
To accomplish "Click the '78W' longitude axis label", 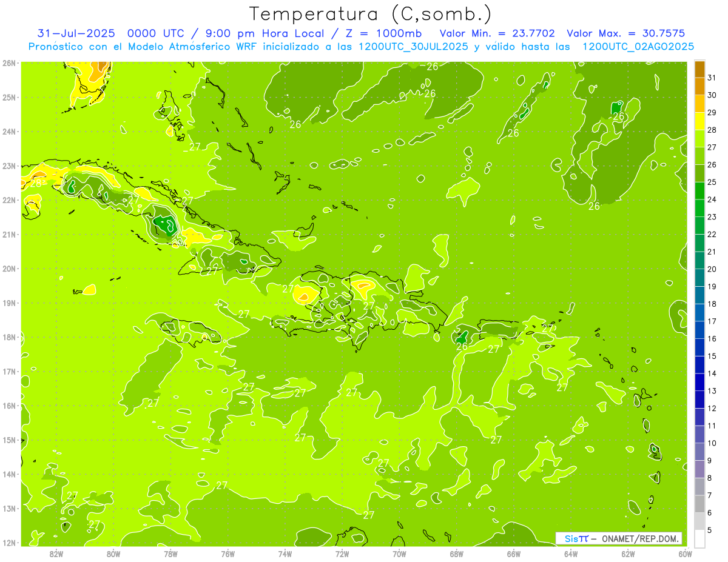I will pos(170,554).
